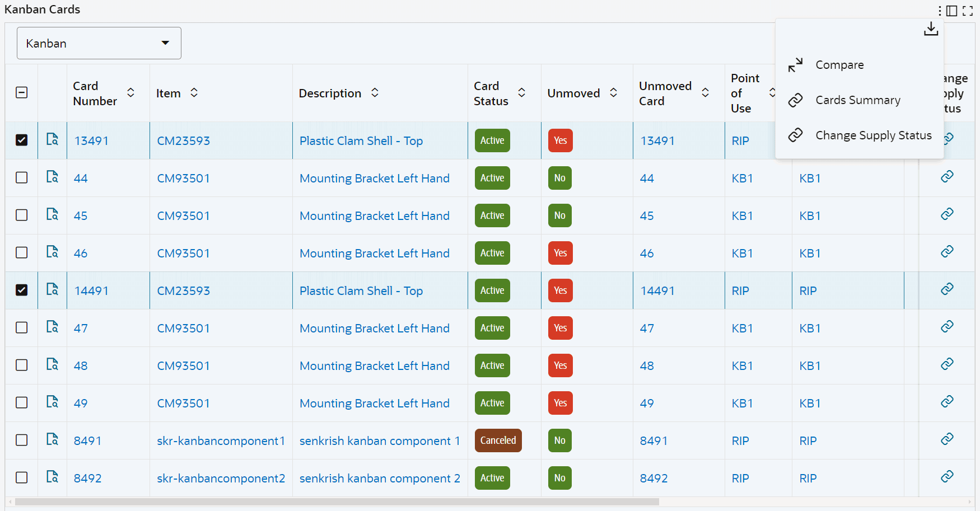Screen dimensions: 980x511
Task: Open item CM23593 in row 14491
Action: [184, 291]
